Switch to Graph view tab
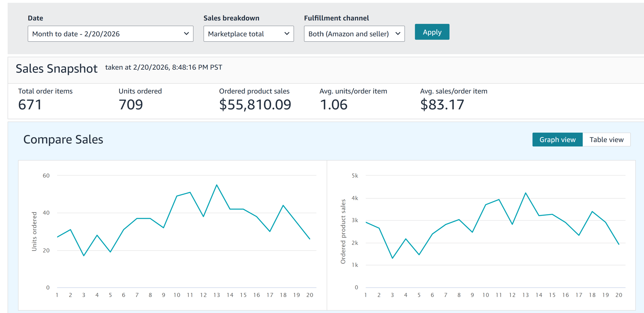Screen dimensions: 644x313 pyautogui.click(x=557, y=140)
